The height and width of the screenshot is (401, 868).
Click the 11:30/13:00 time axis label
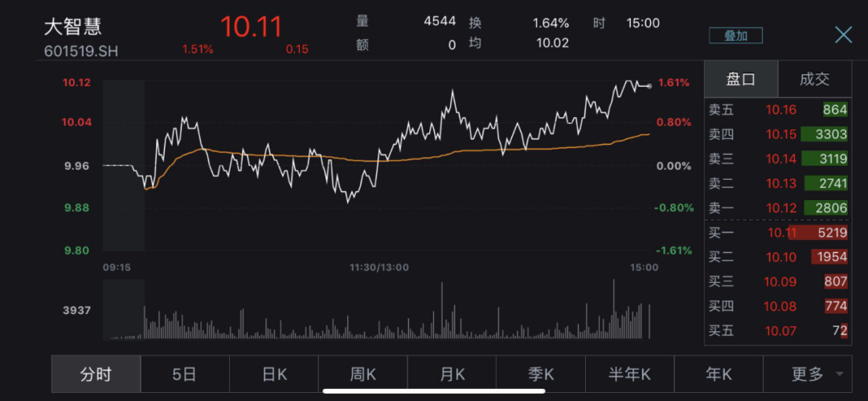coord(379,268)
